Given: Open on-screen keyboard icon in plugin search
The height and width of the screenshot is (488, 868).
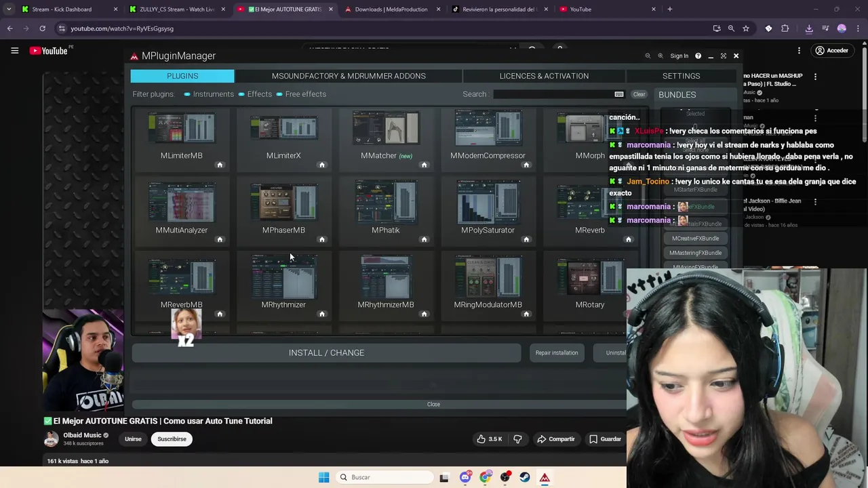Looking at the screenshot, I should (x=619, y=94).
